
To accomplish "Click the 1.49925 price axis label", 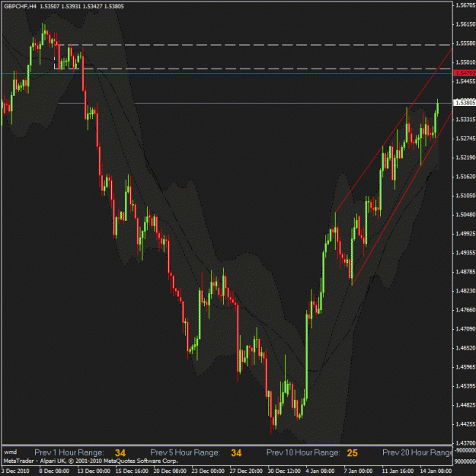I will pyautogui.click(x=465, y=234).
